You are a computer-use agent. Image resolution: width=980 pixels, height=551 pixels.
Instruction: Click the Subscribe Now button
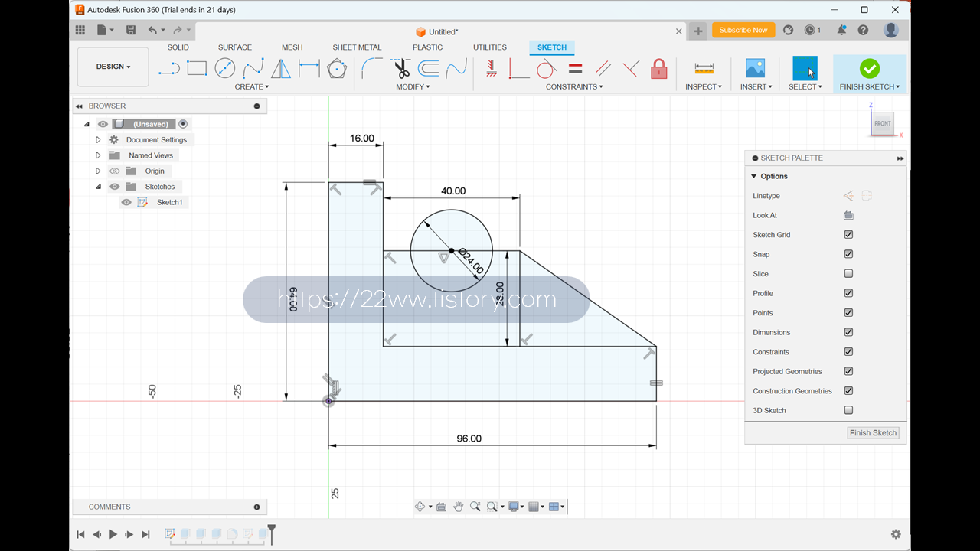[x=743, y=30]
